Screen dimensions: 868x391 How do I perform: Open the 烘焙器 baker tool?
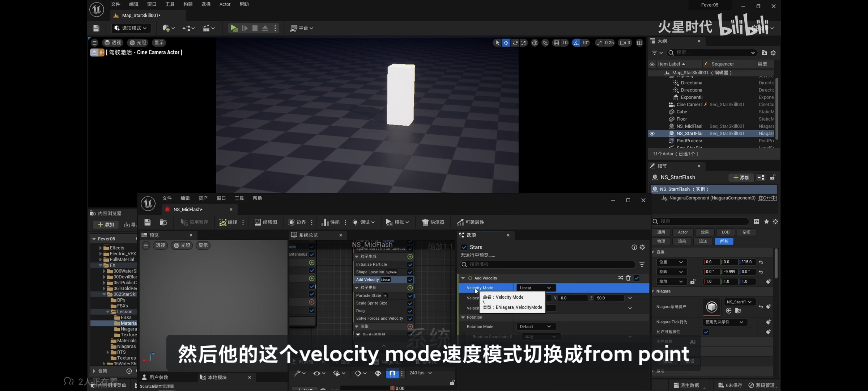pos(433,222)
